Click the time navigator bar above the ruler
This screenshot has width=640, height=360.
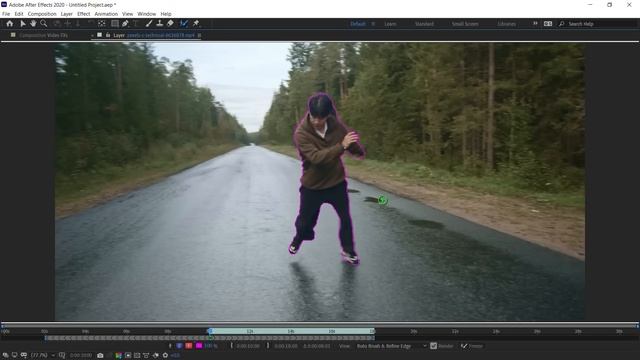click(x=320, y=325)
